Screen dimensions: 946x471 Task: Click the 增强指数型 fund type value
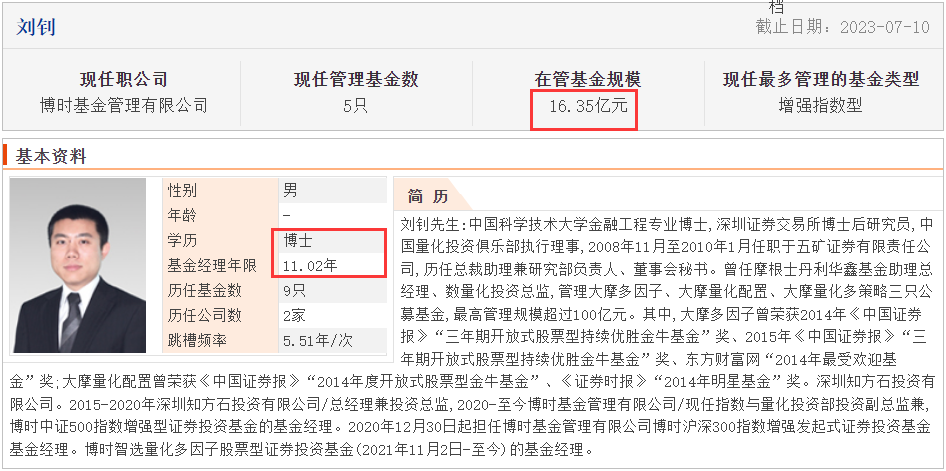[x=821, y=106]
